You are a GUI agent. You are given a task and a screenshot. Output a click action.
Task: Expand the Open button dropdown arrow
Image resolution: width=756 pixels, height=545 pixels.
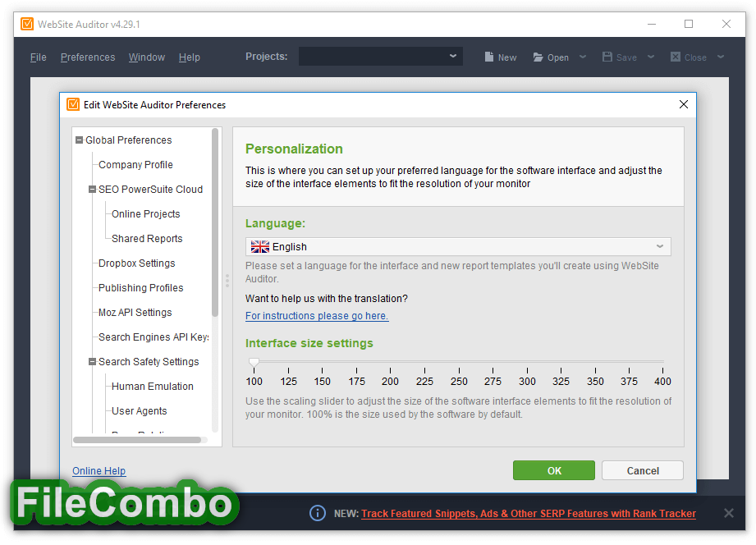[x=583, y=57]
